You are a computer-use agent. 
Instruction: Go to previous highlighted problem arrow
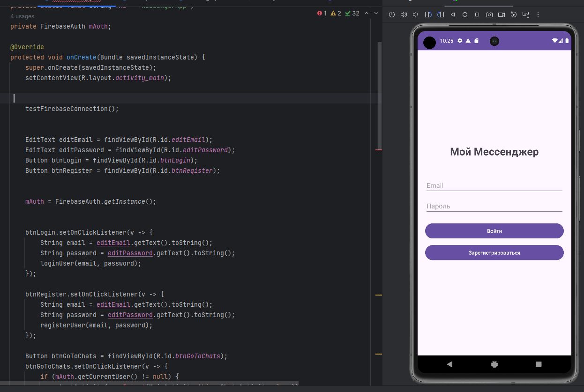click(x=367, y=14)
